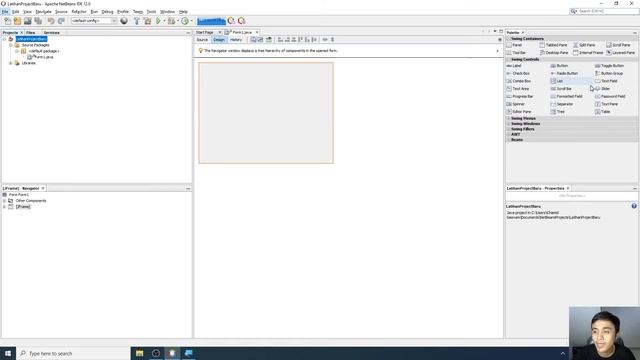Click the Undo toolbar icon
The width and height of the screenshot is (640, 360).
click(51, 21)
